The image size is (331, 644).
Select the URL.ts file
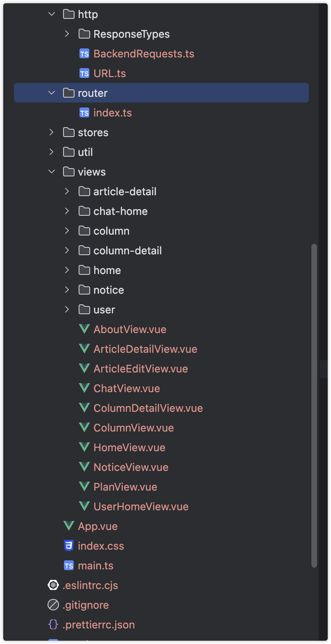(x=109, y=73)
